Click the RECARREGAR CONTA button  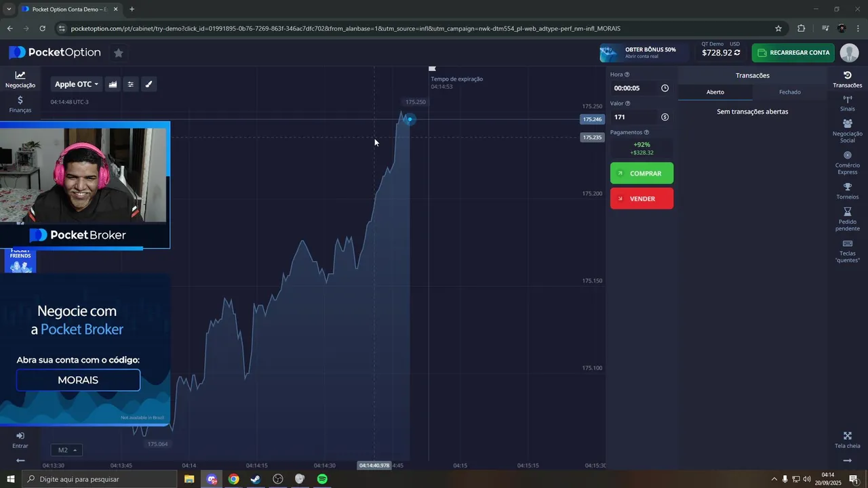coord(793,53)
